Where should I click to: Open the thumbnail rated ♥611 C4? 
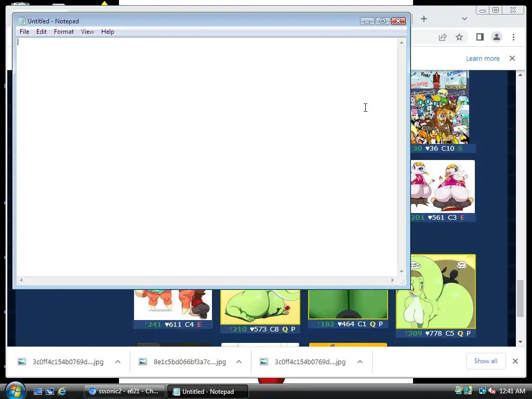coord(173,304)
